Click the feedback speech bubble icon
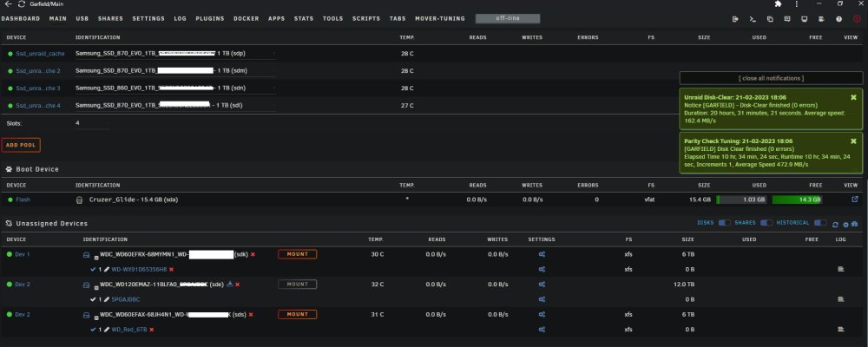Image resolution: width=868 pixels, height=347 pixels. point(787,19)
